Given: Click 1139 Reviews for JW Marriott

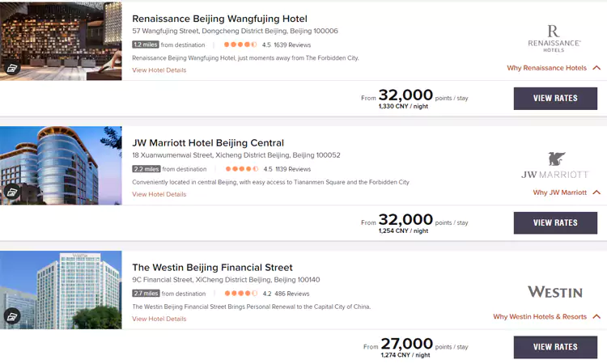Looking at the screenshot, I should (293, 169).
